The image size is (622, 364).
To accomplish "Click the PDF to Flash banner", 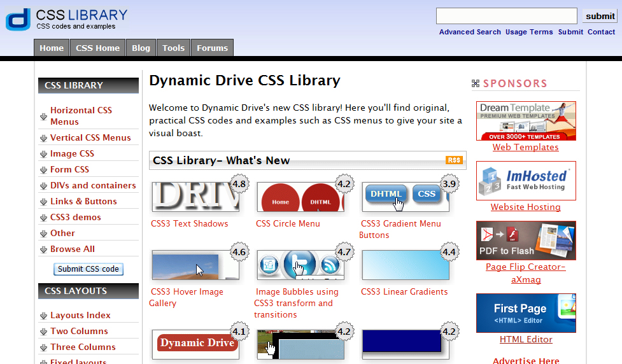I will pyautogui.click(x=526, y=241).
